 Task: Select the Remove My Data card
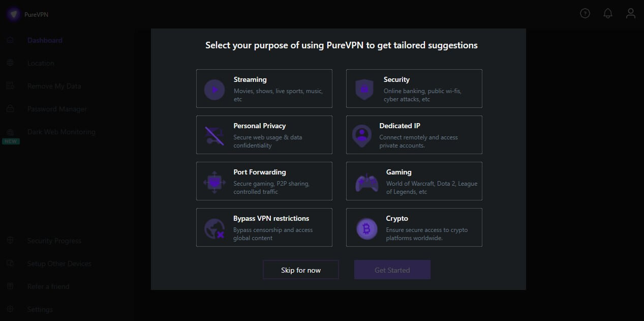[54, 85]
